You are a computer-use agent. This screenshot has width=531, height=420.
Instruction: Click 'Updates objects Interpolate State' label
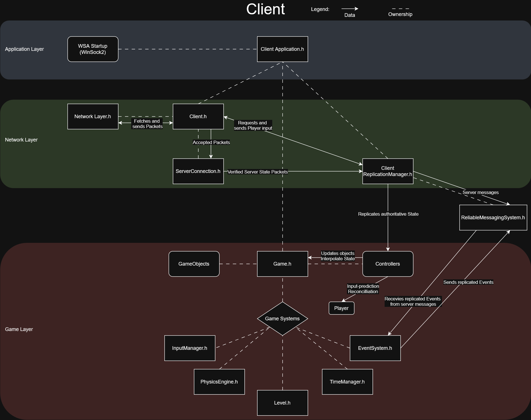coord(338,256)
